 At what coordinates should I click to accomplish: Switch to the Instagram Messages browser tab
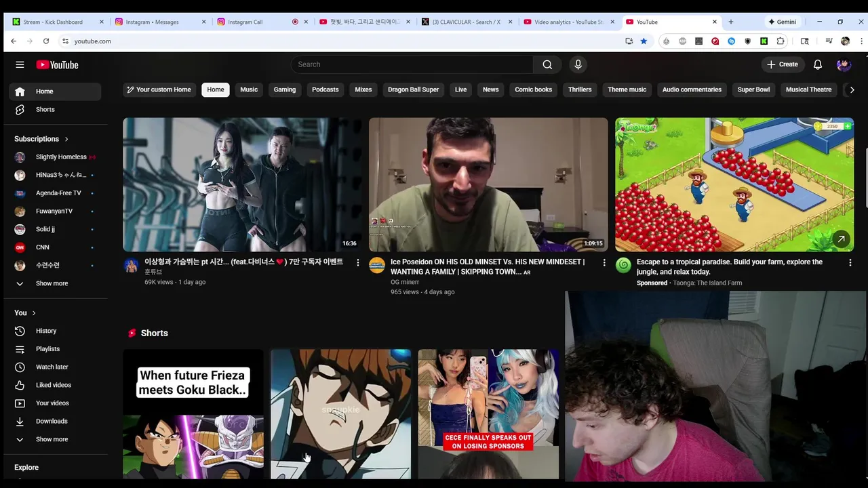(x=160, y=22)
